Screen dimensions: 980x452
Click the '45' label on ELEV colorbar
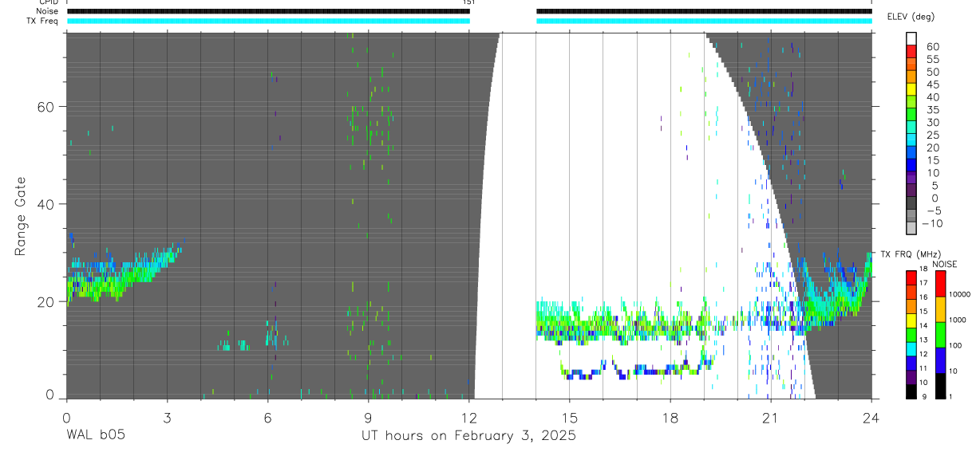point(932,85)
